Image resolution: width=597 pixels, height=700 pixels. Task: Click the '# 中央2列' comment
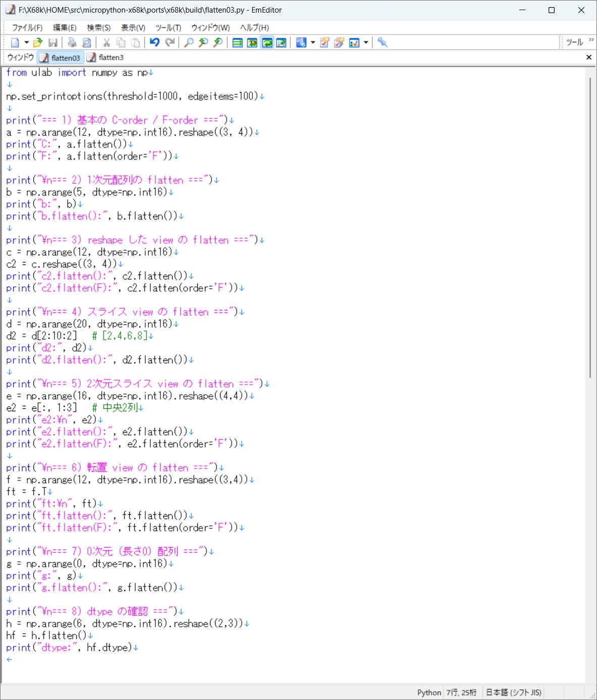(115, 408)
